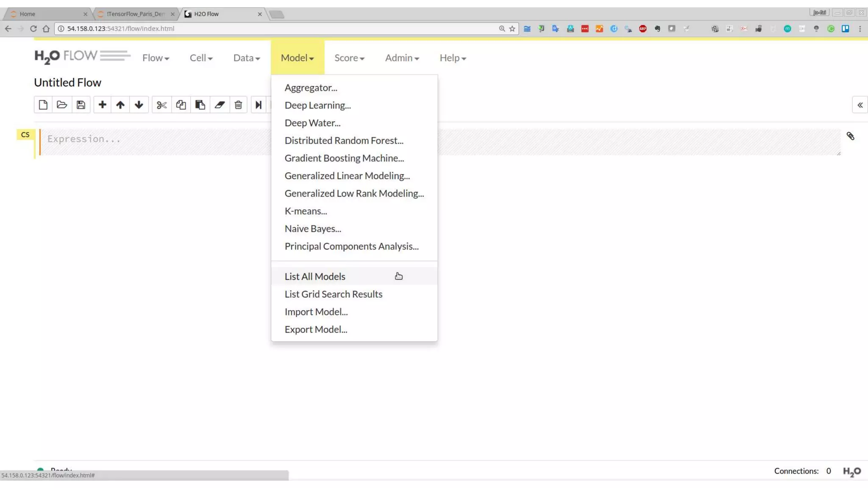Select Gradient Boosting Machine option
The width and height of the screenshot is (868, 488).
coord(344,158)
